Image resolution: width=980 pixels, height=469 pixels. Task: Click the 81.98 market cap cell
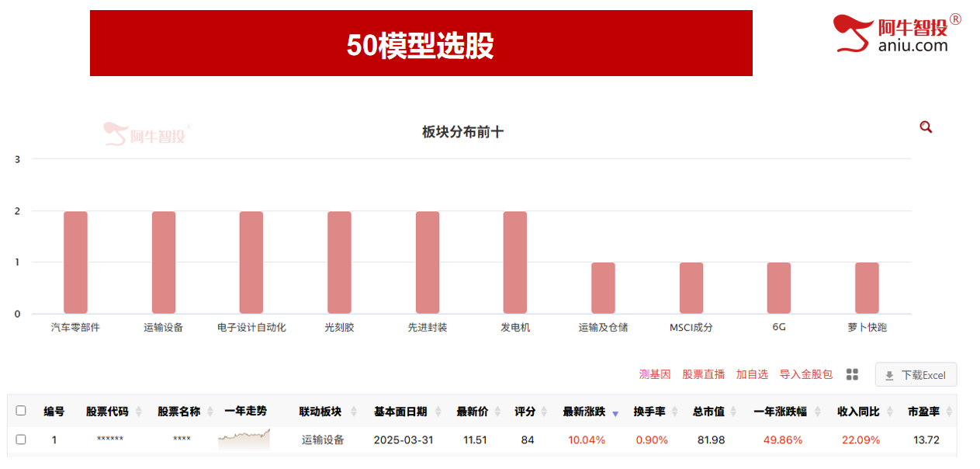coord(711,439)
